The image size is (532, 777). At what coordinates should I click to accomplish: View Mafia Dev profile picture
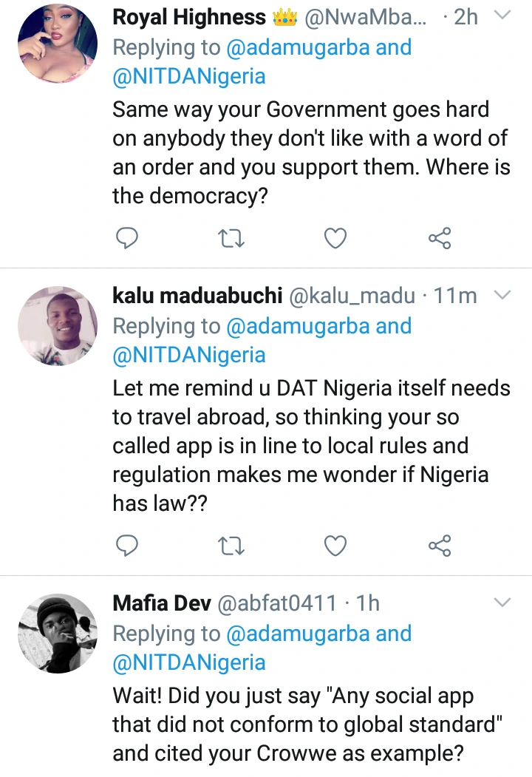tap(57, 633)
